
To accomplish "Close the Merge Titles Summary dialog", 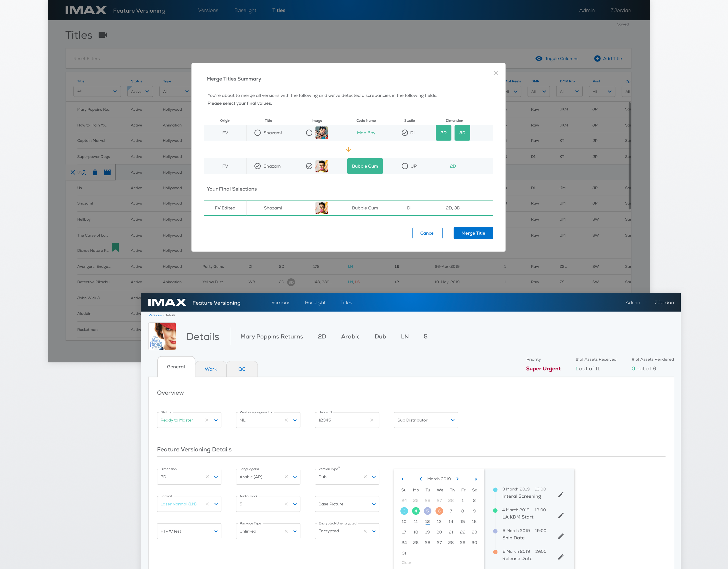I will click(x=496, y=73).
